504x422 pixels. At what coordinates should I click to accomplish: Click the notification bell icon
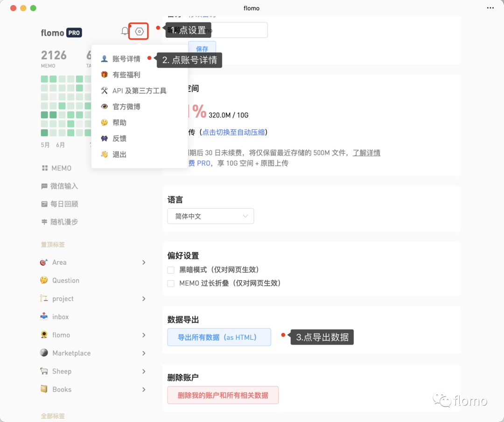[x=125, y=31]
